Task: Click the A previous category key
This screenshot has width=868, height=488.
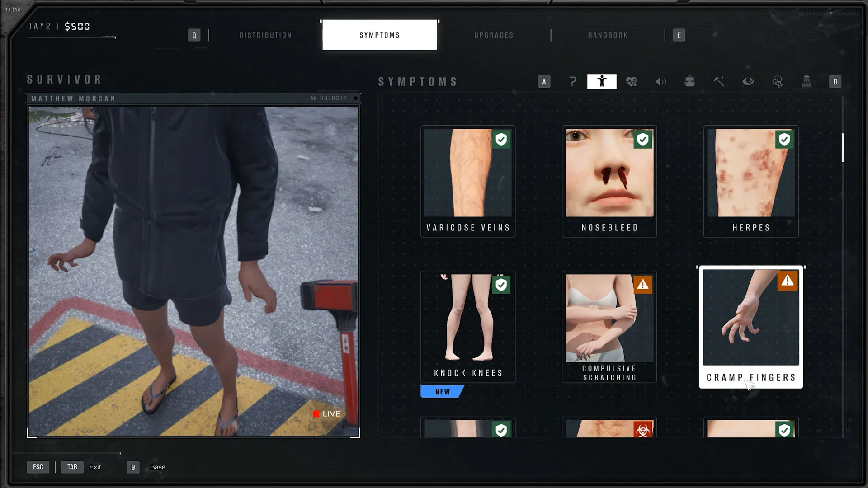Action: [544, 82]
